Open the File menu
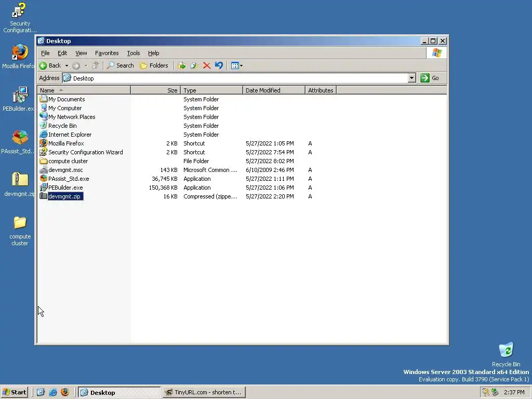The width and height of the screenshot is (532, 399). click(x=45, y=53)
